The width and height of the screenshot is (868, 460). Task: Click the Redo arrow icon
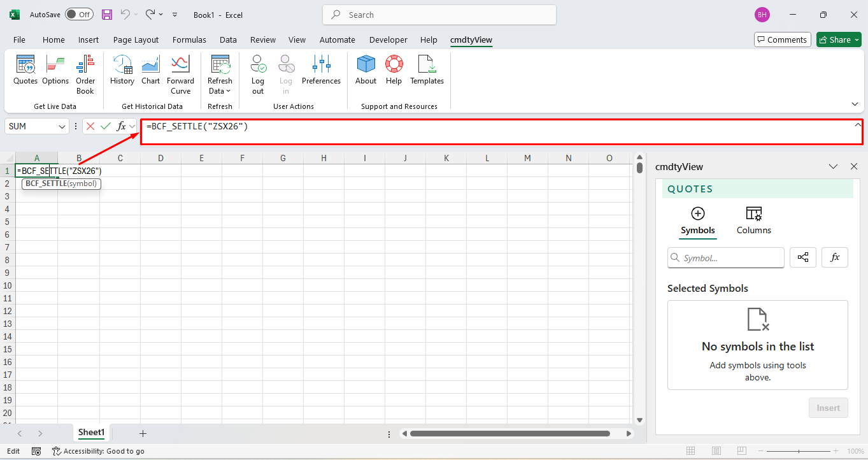pyautogui.click(x=150, y=14)
